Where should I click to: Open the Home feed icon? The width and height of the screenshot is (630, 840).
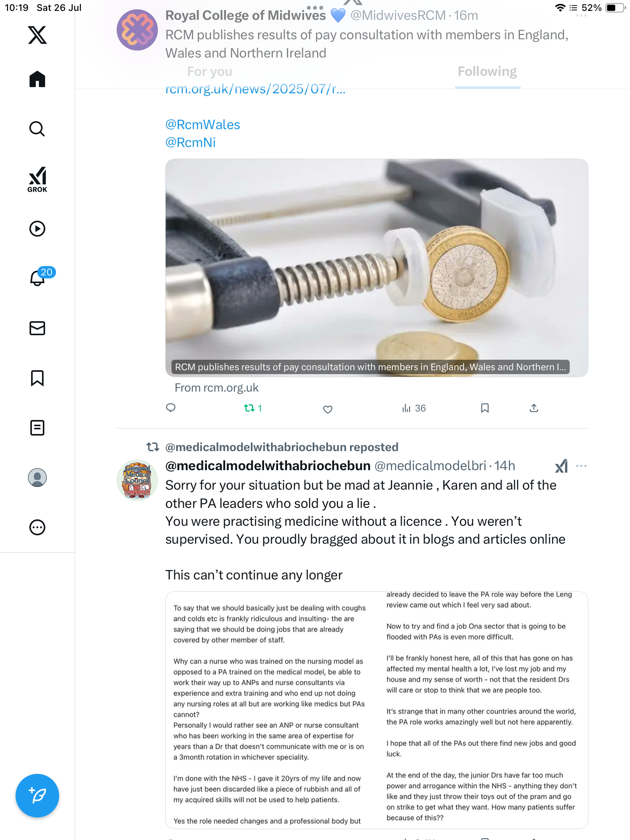coord(37,79)
